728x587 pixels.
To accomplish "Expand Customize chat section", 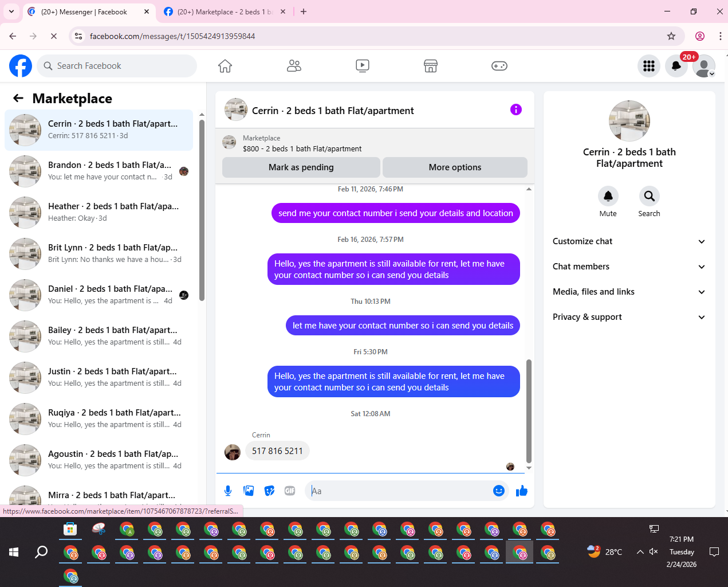I will (629, 241).
